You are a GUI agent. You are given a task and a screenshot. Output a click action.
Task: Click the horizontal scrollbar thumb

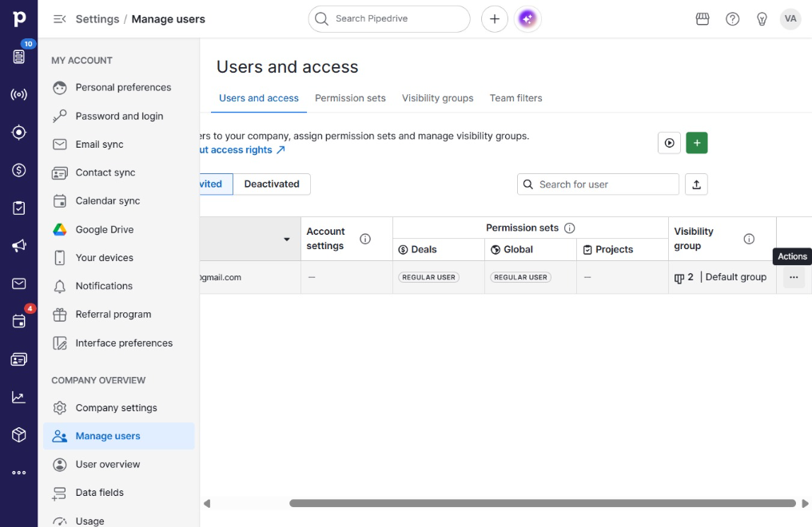click(x=542, y=503)
